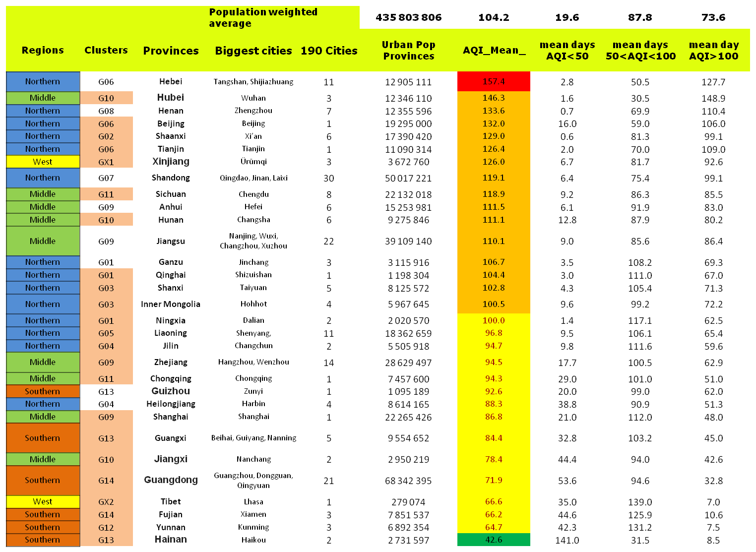The image size is (756, 552).
Task: Select the Population weighted average label
Action: 263,17
